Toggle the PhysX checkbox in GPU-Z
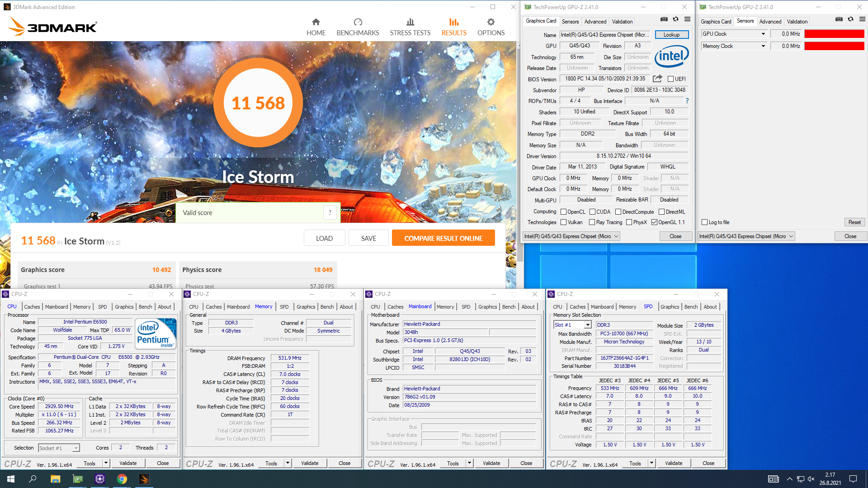Image resolution: width=868 pixels, height=488 pixels. point(629,222)
